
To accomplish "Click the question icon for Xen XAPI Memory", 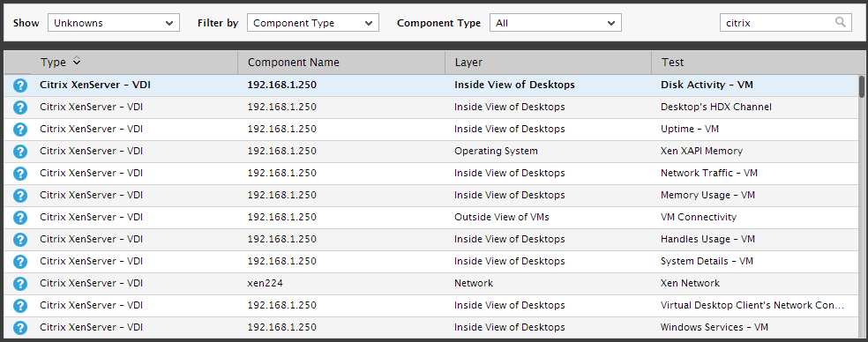I will [x=20, y=152].
